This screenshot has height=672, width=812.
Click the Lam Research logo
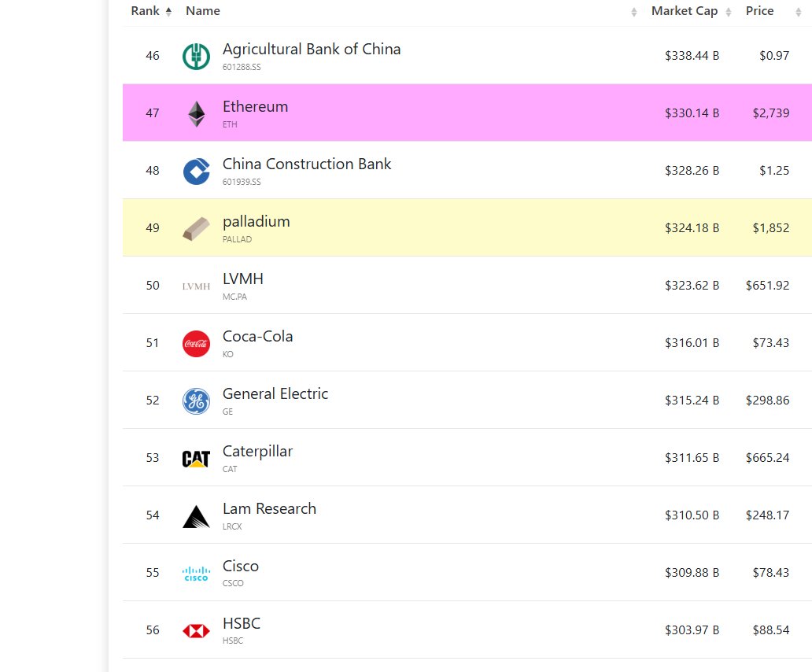pyautogui.click(x=196, y=515)
